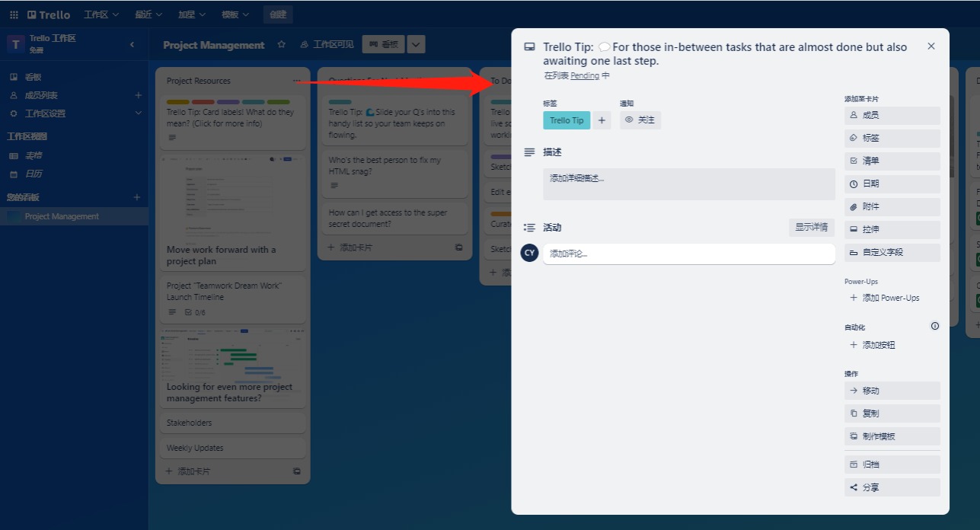Click the teal Trello Tip label

coord(567,120)
